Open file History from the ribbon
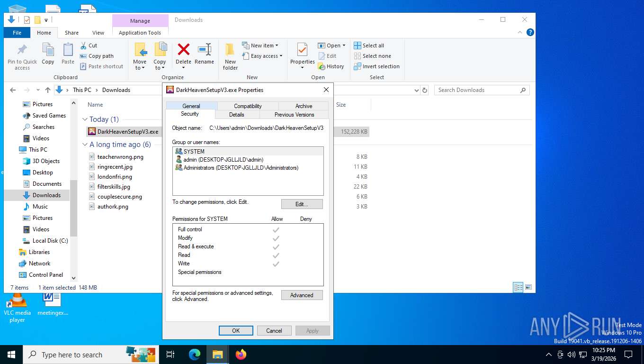This screenshot has height=364, width=644. (331, 66)
